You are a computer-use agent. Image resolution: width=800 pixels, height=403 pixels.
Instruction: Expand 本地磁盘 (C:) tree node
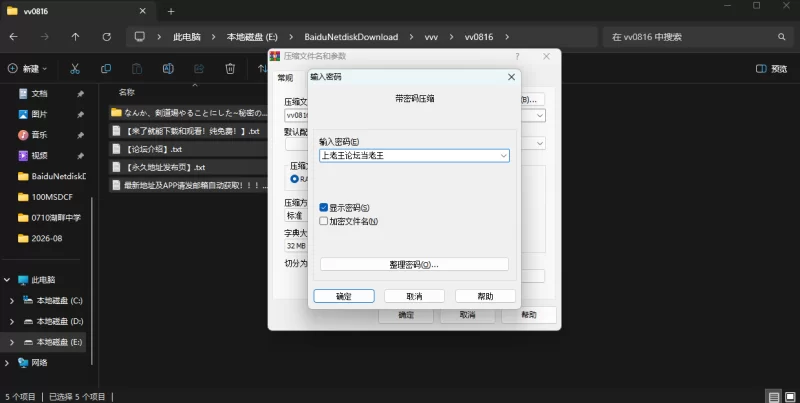click(x=12, y=301)
